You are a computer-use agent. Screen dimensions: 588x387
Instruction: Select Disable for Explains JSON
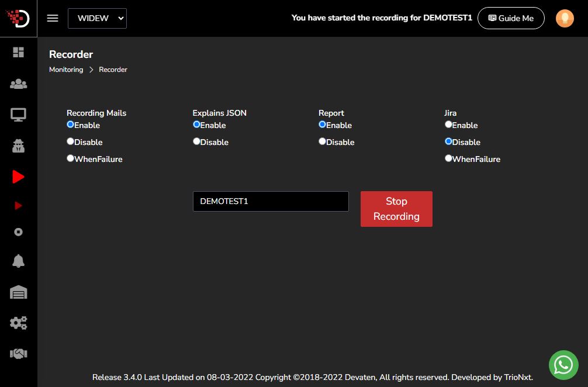pyautogui.click(x=196, y=141)
